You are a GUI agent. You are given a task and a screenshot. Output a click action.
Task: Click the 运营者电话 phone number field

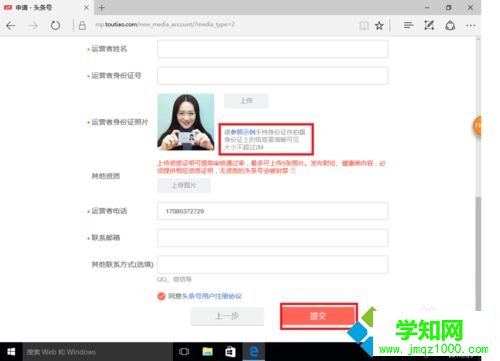tap(273, 211)
